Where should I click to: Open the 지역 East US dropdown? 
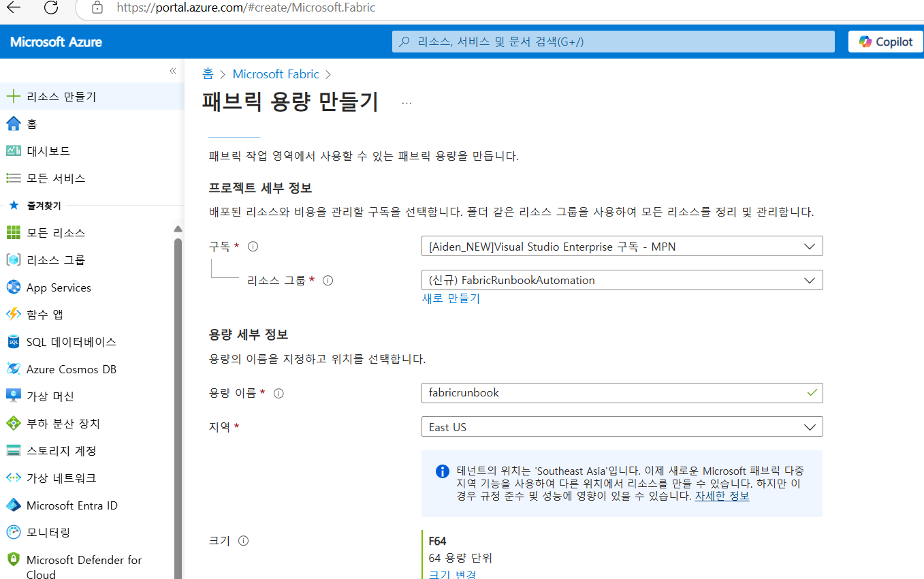pos(622,427)
